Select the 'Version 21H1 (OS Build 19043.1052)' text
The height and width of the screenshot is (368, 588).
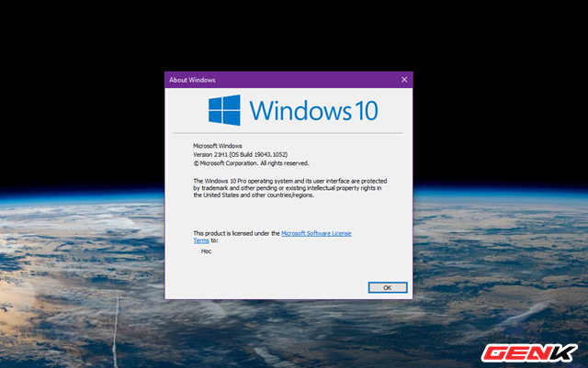[240, 154]
